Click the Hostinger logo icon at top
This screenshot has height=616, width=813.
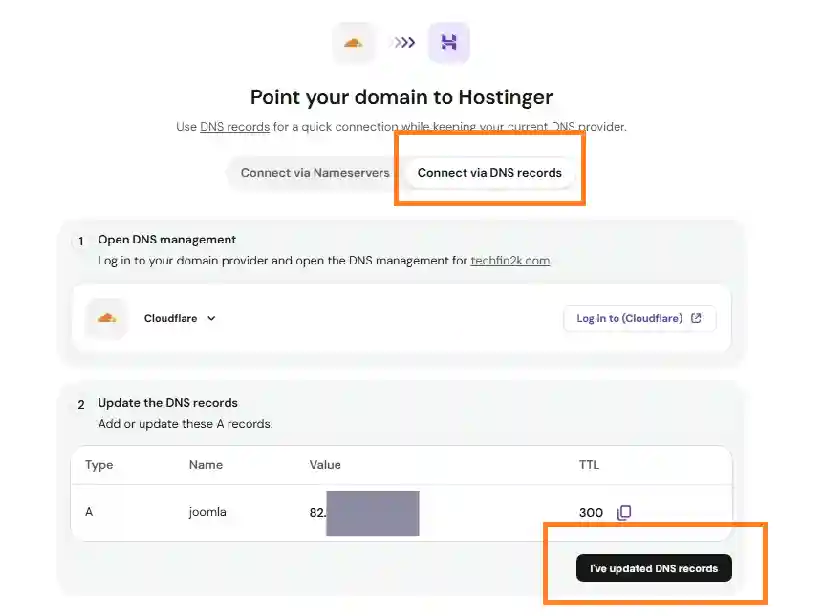pos(448,43)
